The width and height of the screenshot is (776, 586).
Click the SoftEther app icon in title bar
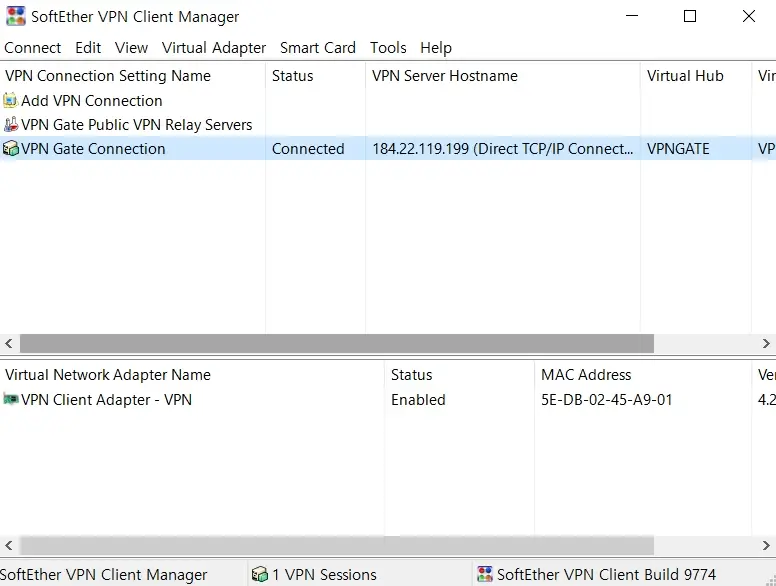pyautogui.click(x=15, y=16)
